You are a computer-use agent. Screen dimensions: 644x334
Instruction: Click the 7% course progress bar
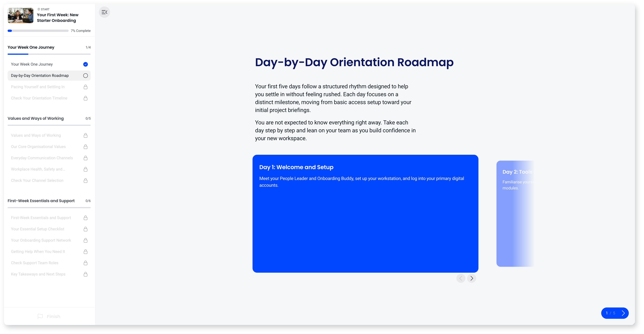[x=38, y=31]
